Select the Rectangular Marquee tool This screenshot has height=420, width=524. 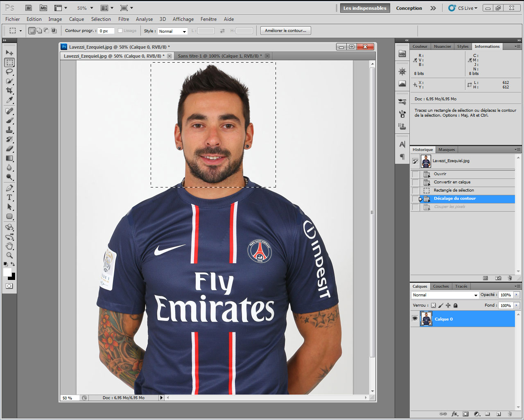click(9, 62)
